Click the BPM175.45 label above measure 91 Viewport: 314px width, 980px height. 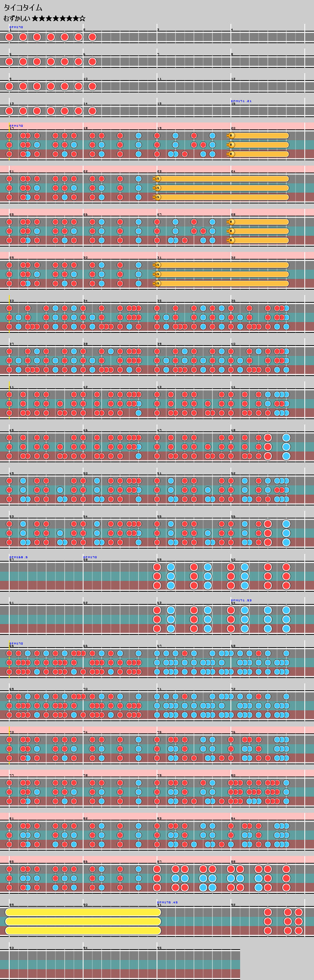(x=167, y=902)
